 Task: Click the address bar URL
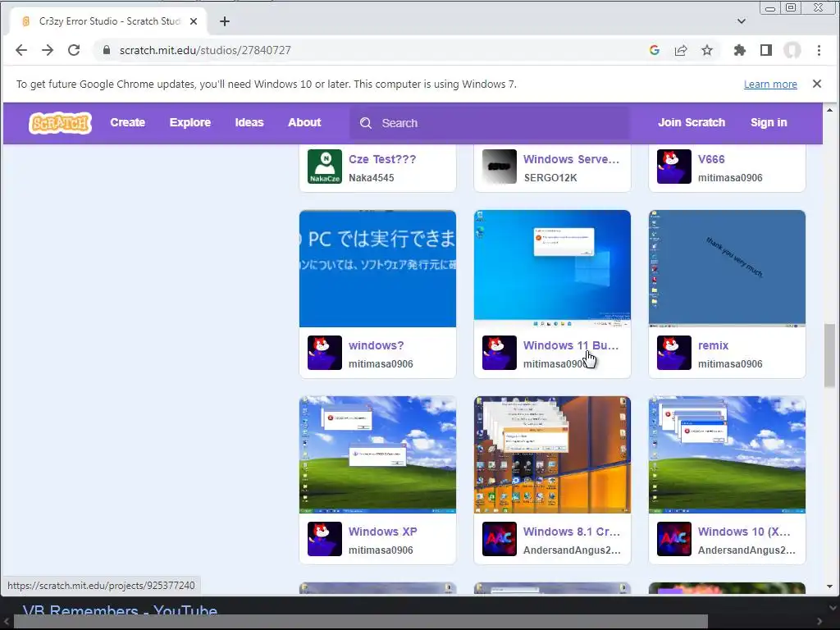(205, 50)
